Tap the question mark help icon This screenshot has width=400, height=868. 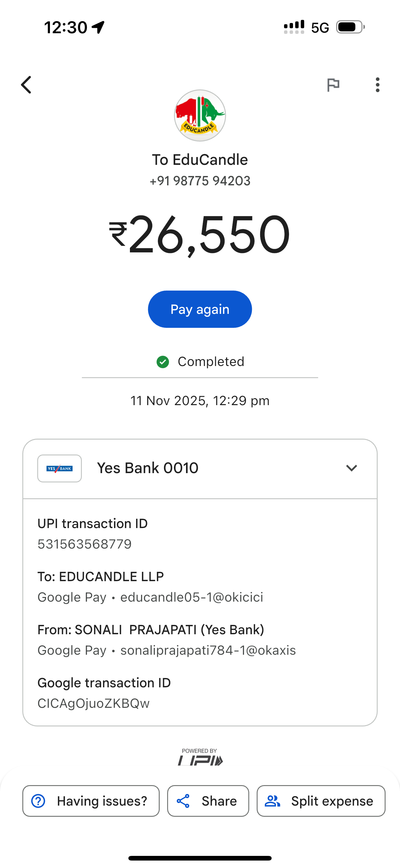pyautogui.click(x=38, y=801)
